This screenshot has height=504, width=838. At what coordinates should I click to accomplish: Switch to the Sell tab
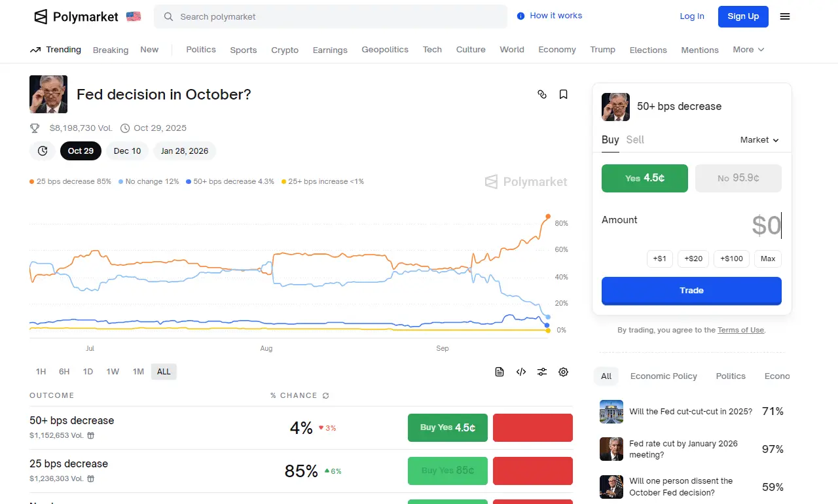point(635,139)
